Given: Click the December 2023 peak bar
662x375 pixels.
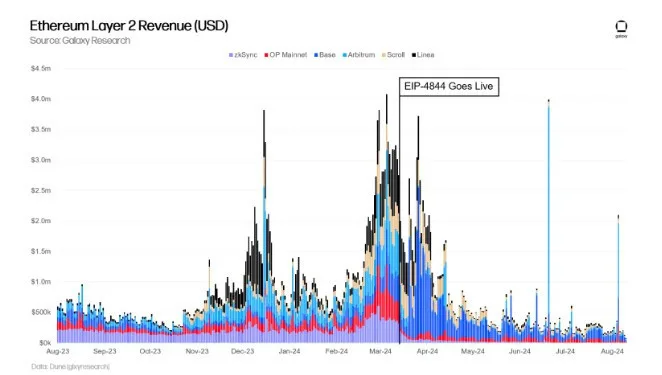Looking at the screenshot, I should pyautogui.click(x=264, y=226).
